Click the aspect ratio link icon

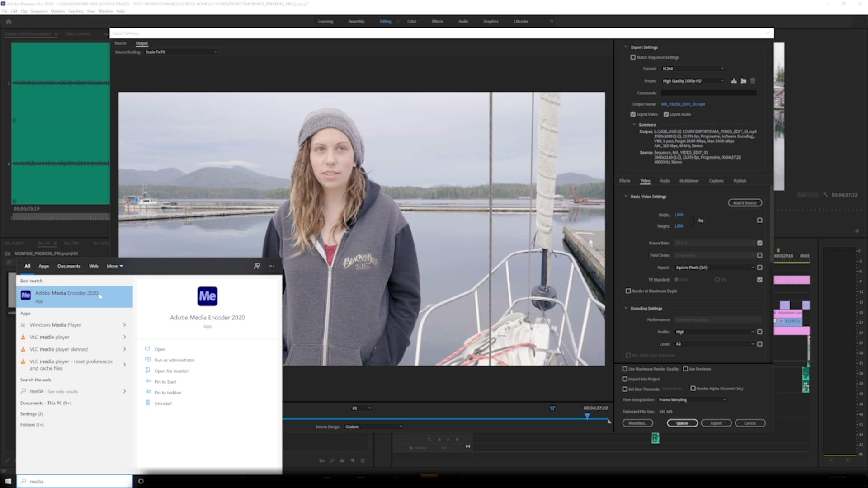click(x=701, y=221)
